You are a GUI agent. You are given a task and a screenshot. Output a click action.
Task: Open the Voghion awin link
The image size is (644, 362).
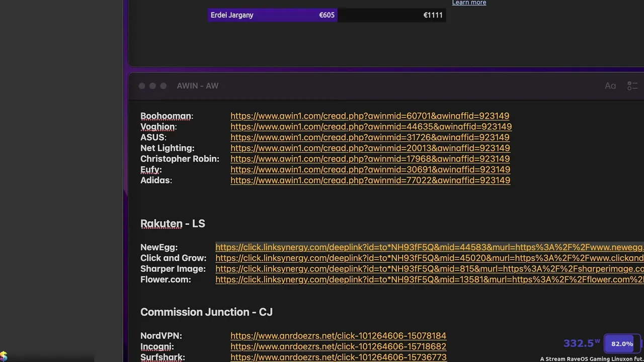click(371, 127)
